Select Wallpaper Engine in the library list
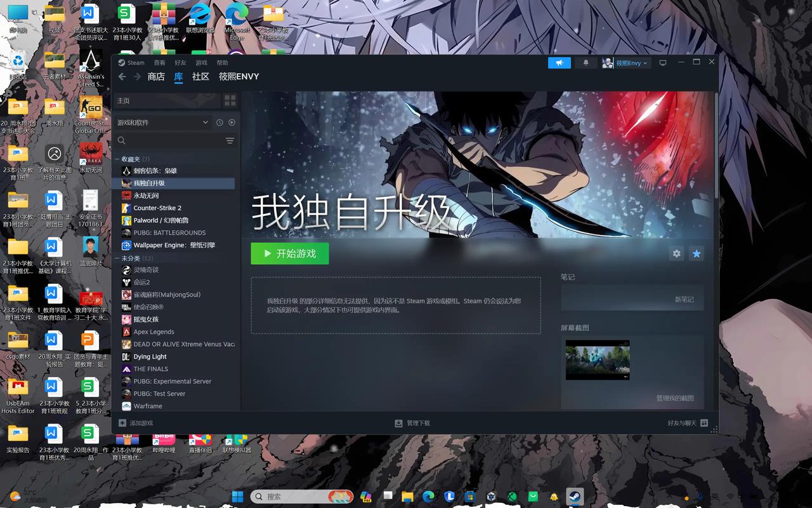Viewport: 812px width, 508px height. pyautogui.click(x=174, y=245)
